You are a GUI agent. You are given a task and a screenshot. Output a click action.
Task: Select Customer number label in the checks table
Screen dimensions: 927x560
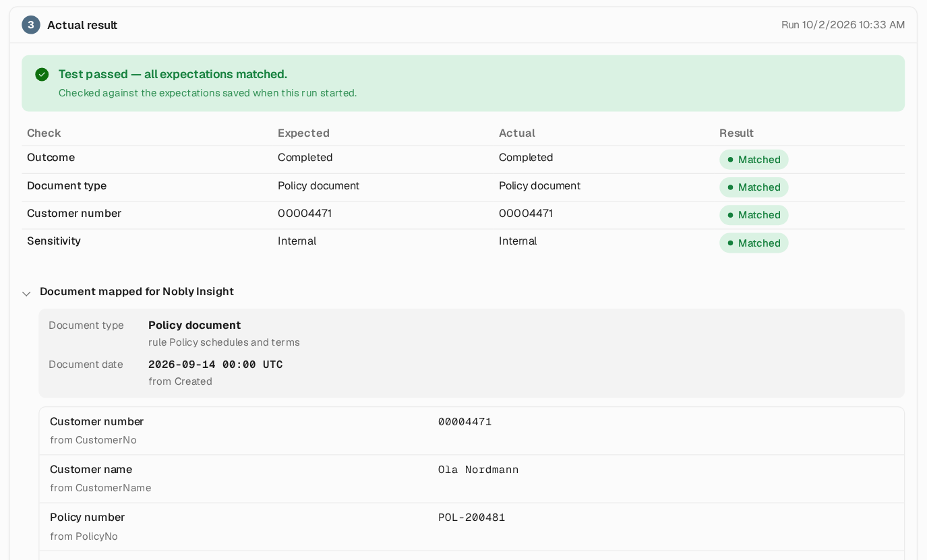74,214
